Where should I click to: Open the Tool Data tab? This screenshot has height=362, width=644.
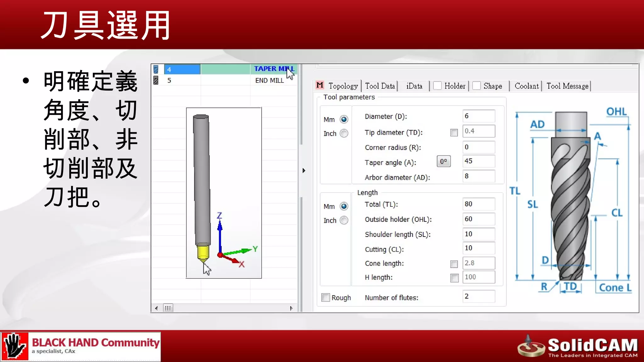[380, 86]
